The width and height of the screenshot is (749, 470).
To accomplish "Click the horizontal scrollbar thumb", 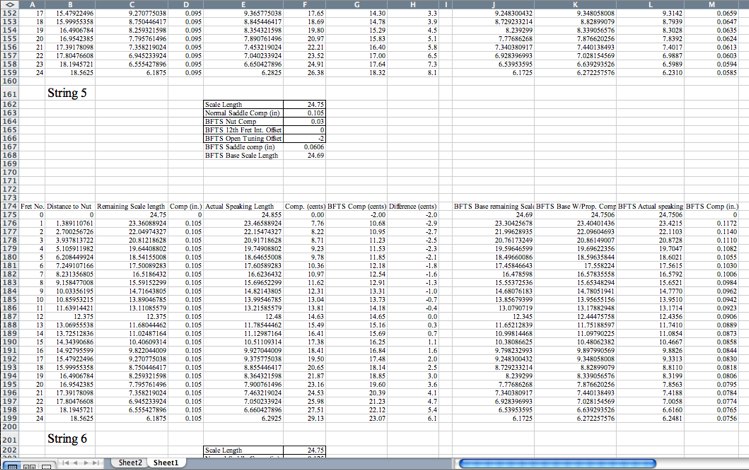I will [557, 463].
